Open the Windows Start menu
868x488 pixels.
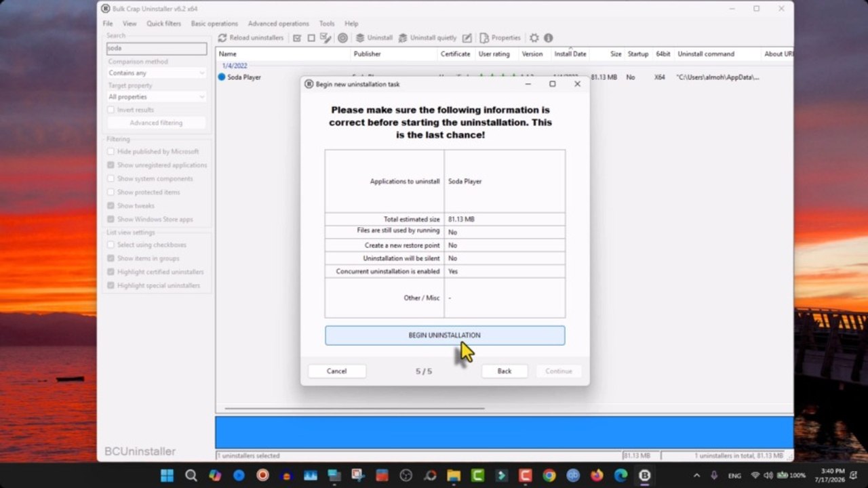[167, 476]
